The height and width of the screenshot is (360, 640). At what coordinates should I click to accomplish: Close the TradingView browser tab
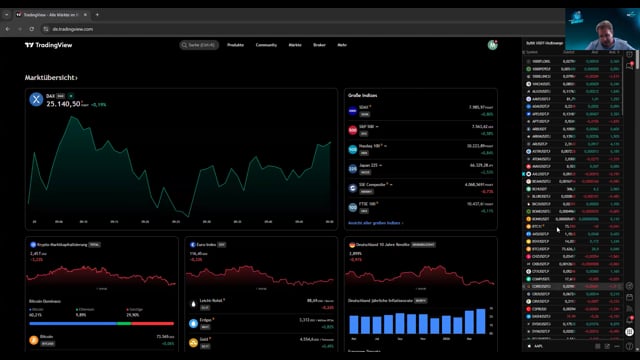tap(85, 15)
